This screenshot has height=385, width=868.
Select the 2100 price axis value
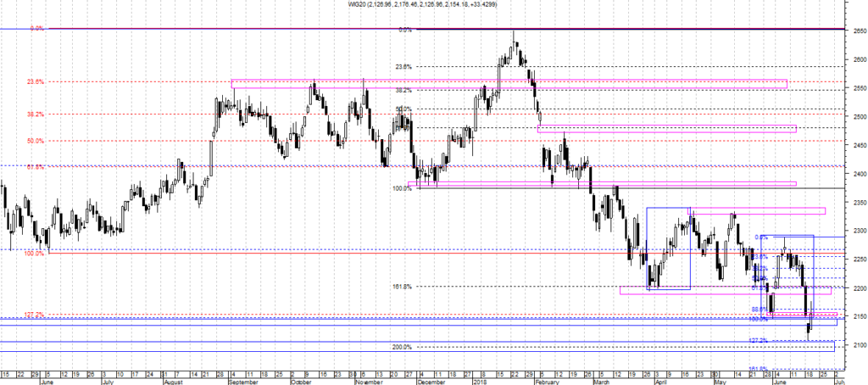(855, 345)
